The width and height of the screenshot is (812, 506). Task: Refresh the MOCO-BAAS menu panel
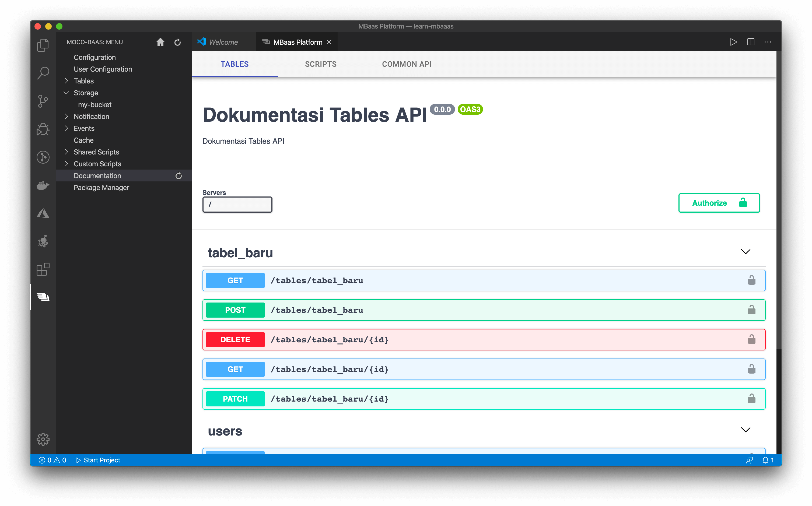click(x=177, y=42)
